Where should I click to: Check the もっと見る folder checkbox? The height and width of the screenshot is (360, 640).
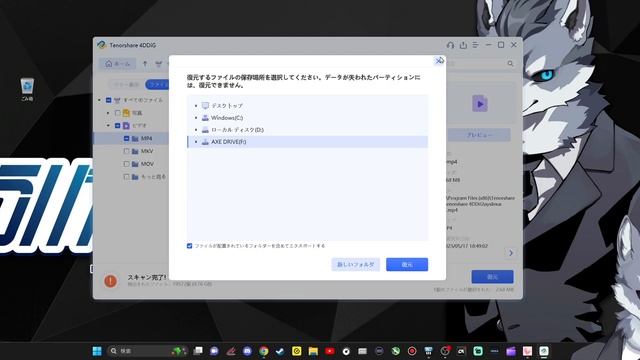[x=127, y=177]
